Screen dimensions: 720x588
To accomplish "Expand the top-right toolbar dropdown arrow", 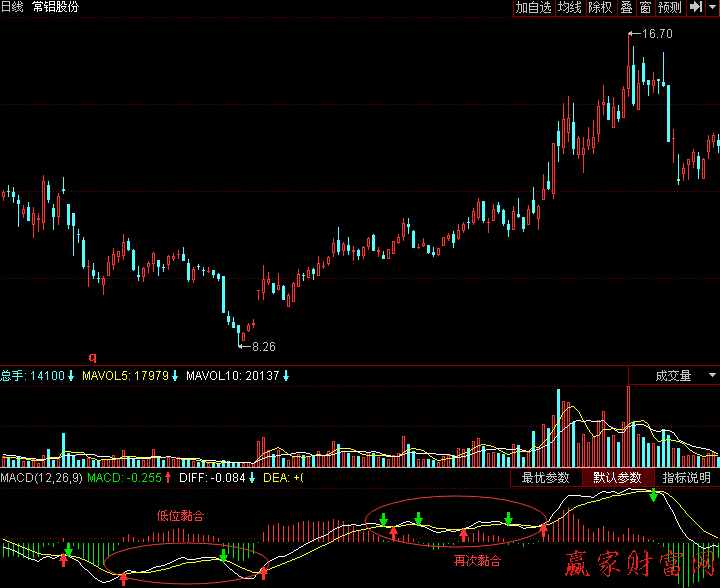I will click(x=711, y=8).
